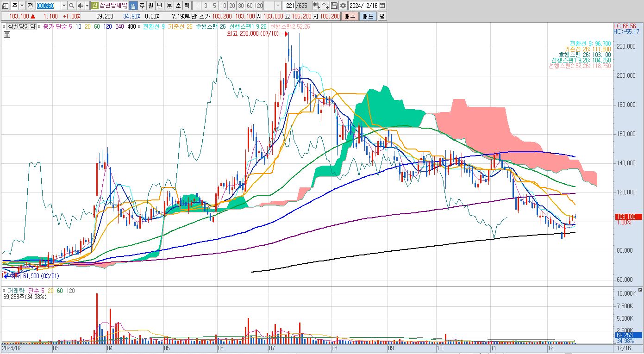The image size is (644, 354).
Task: Select the 틱 (tick) chart tab
Action: (x=187, y=6)
